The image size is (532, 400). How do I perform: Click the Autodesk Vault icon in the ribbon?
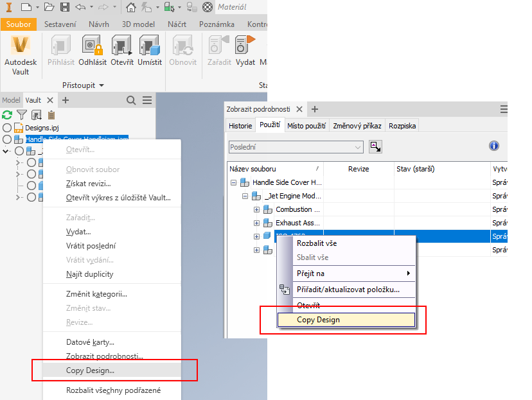[21, 55]
